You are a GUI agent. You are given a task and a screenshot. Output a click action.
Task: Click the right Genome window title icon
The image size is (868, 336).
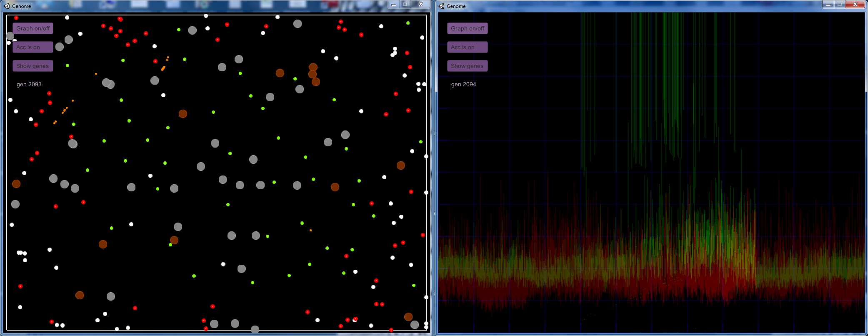(x=441, y=6)
